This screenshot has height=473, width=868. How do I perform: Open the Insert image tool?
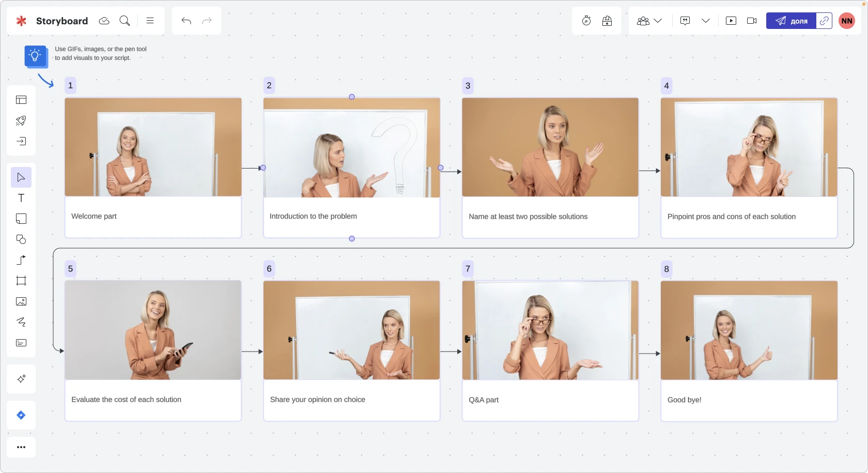coord(21,301)
